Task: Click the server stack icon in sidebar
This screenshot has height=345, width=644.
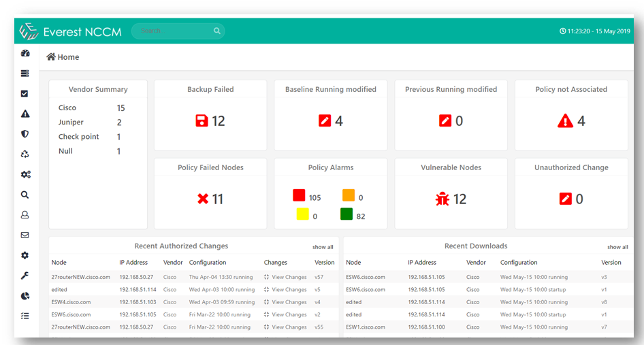Action: click(x=25, y=73)
